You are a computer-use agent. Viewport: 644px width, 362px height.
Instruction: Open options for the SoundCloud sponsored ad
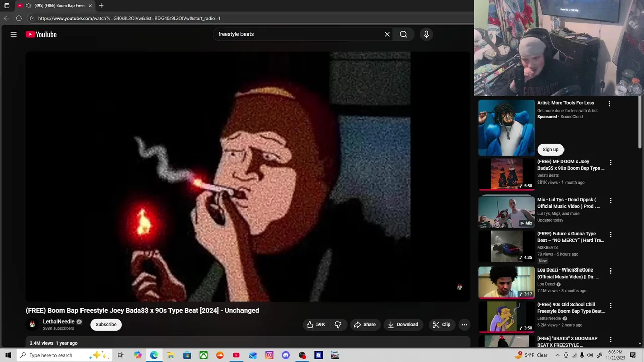click(609, 104)
